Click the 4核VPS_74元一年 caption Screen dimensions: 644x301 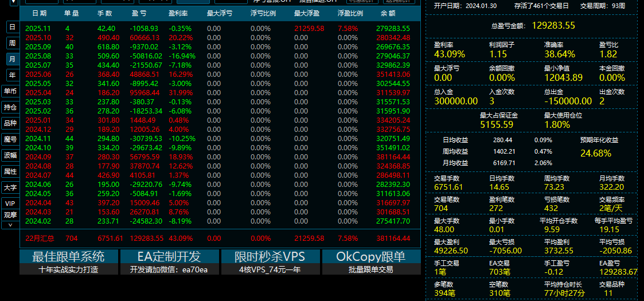pos(270,269)
